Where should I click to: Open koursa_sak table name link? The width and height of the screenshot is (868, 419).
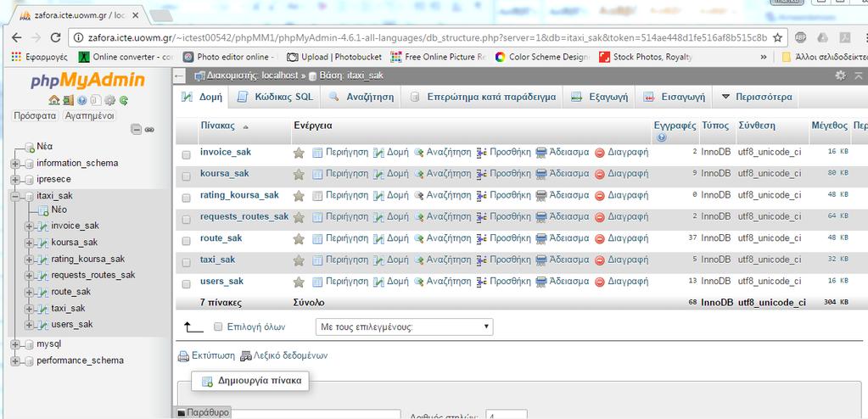point(224,173)
